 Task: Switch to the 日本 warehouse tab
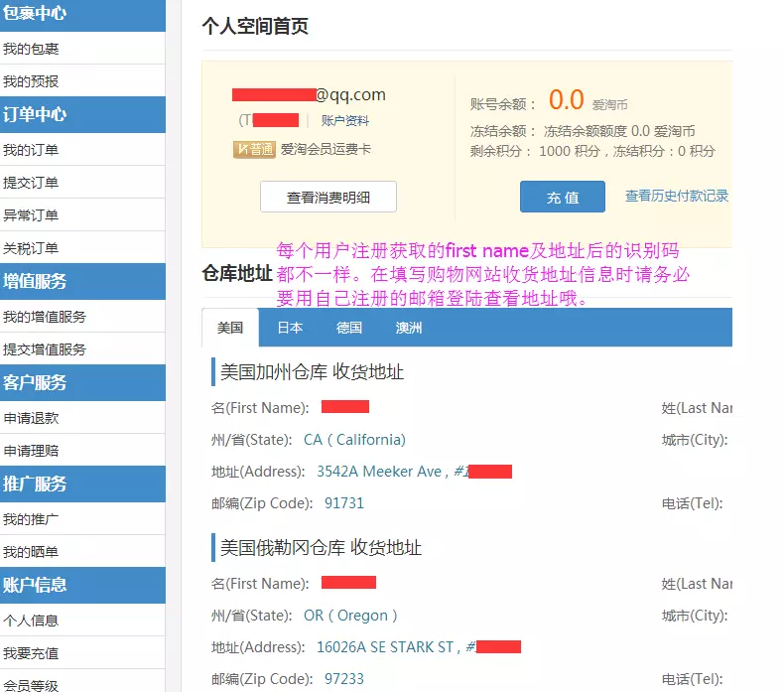(x=290, y=328)
